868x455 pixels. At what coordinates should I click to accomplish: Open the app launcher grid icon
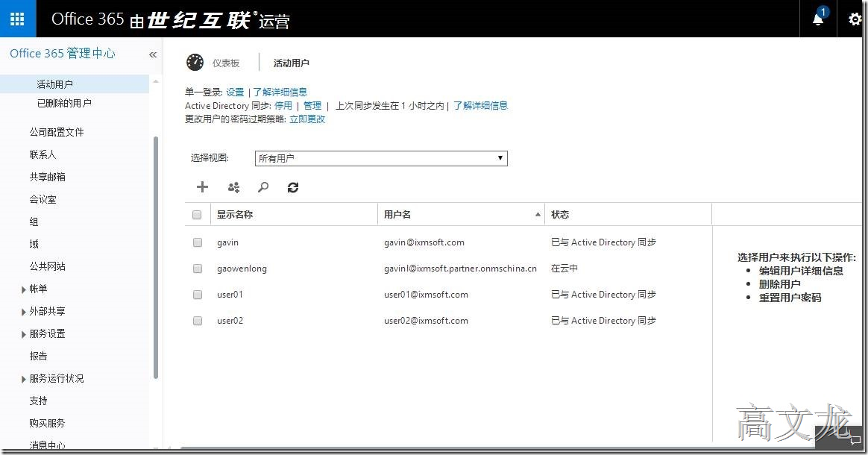tap(17, 19)
